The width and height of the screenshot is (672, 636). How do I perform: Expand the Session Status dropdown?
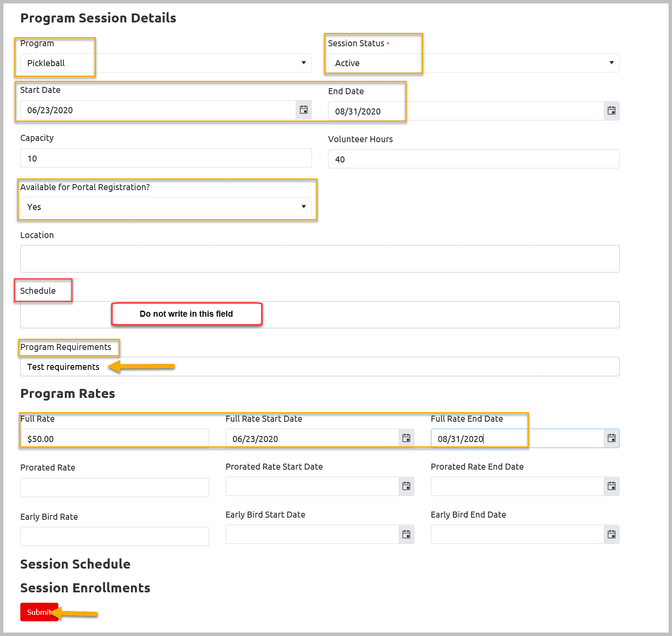[474, 63]
